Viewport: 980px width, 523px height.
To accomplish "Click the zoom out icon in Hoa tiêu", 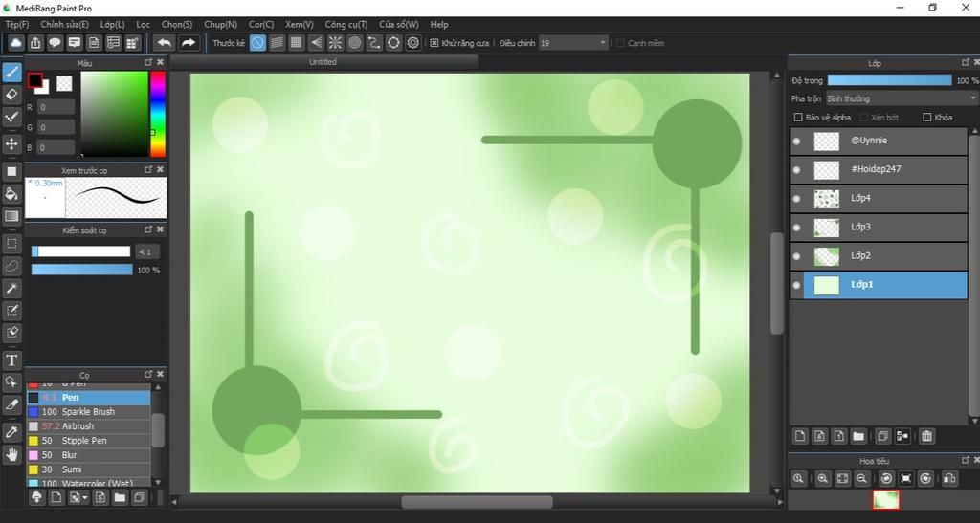I will [861, 478].
